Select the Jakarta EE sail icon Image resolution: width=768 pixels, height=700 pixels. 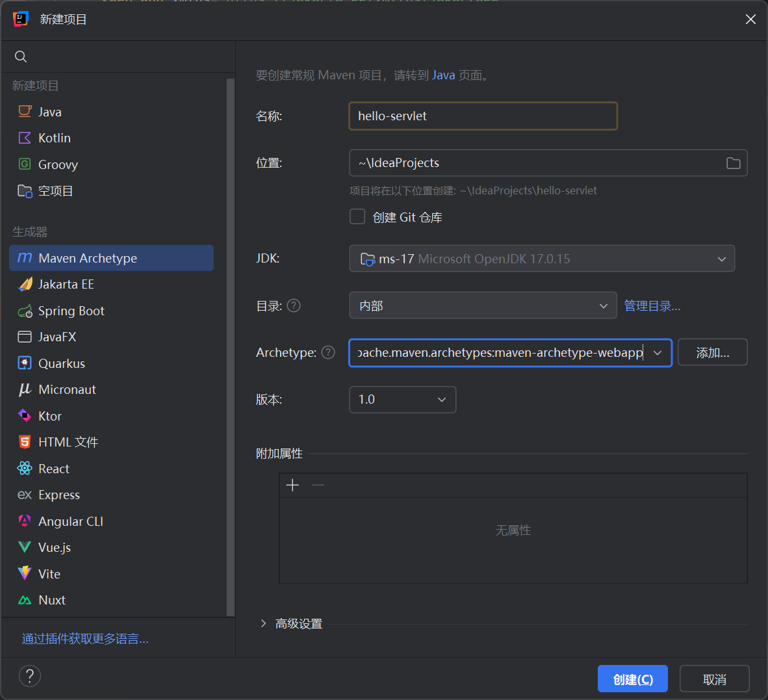click(x=25, y=284)
